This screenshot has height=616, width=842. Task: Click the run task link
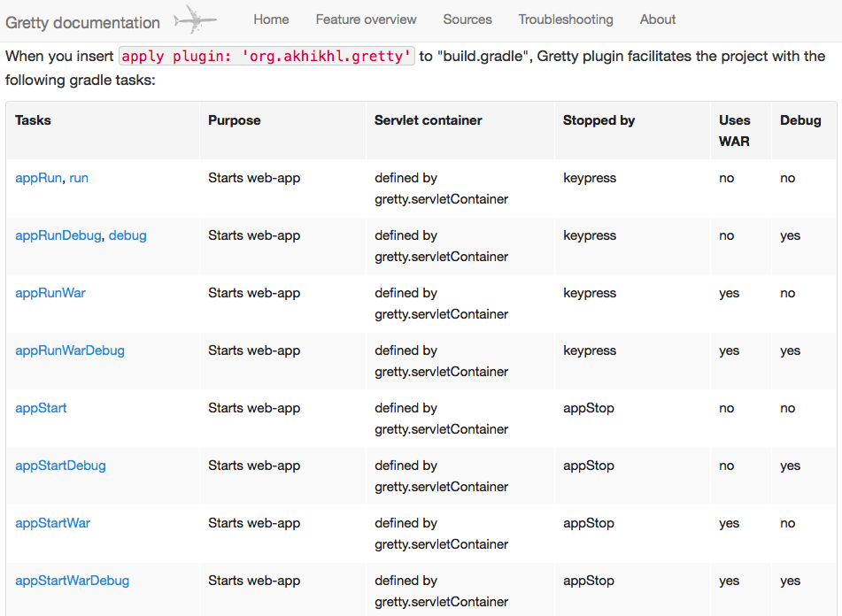(x=79, y=178)
